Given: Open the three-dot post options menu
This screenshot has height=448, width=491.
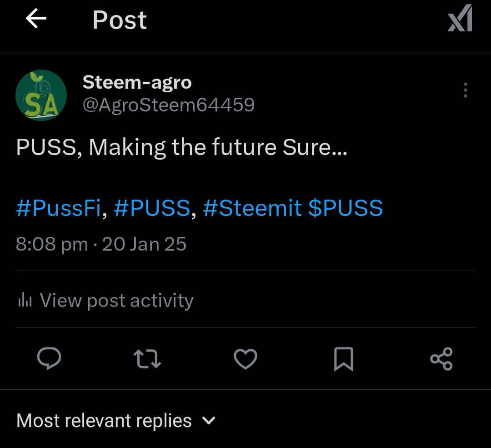Looking at the screenshot, I should 465,90.
